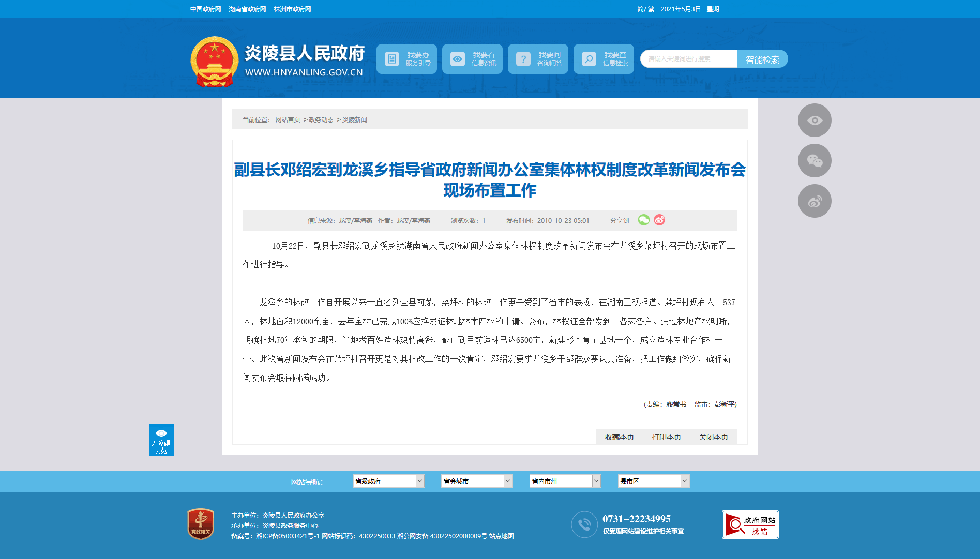This screenshot has width=980, height=559.
Task: Share article to WeChat green icon
Action: click(644, 220)
